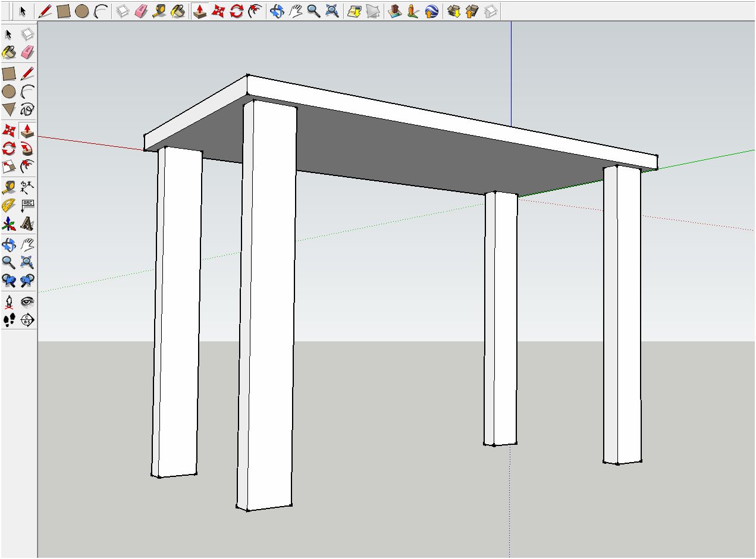Choose Rotate in the Large Tool Set
This screenshot has width=756, height=559.
(x=9, y=148)
